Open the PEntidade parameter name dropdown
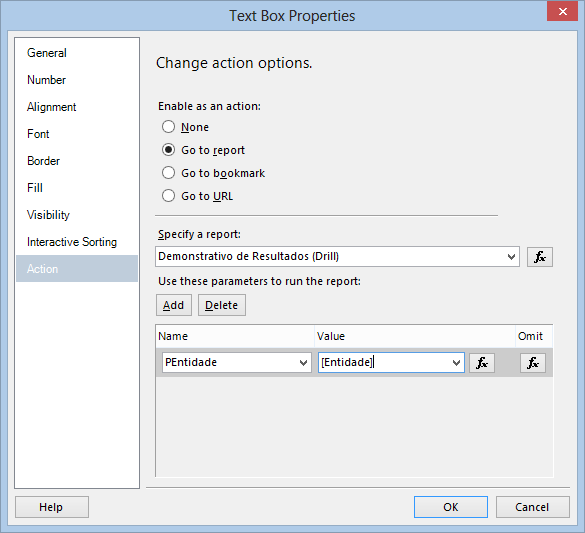The height and width of the screenshot is (533, 585). tap(303, 363)
